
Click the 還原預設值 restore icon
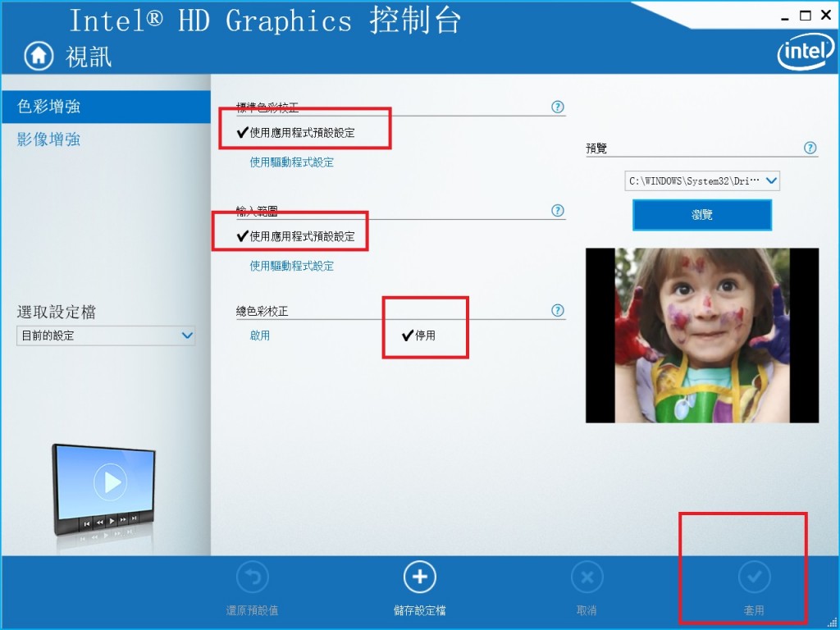tap(253, 577)
